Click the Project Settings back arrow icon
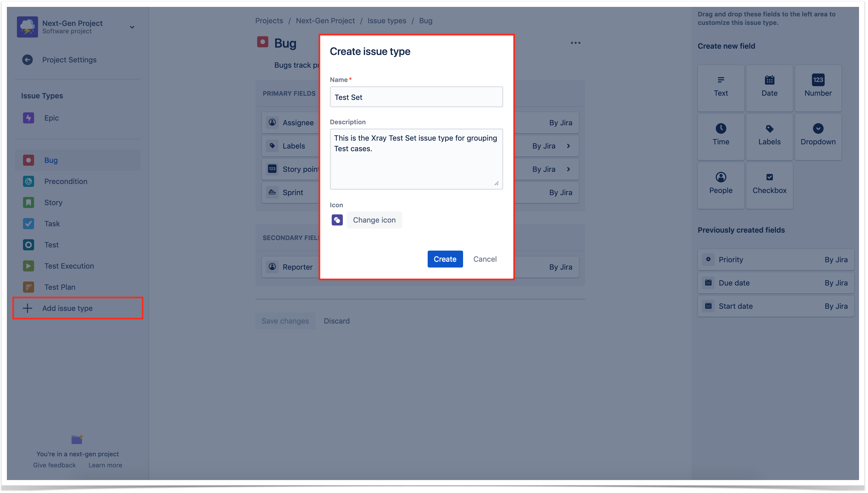 click(27, 60)
